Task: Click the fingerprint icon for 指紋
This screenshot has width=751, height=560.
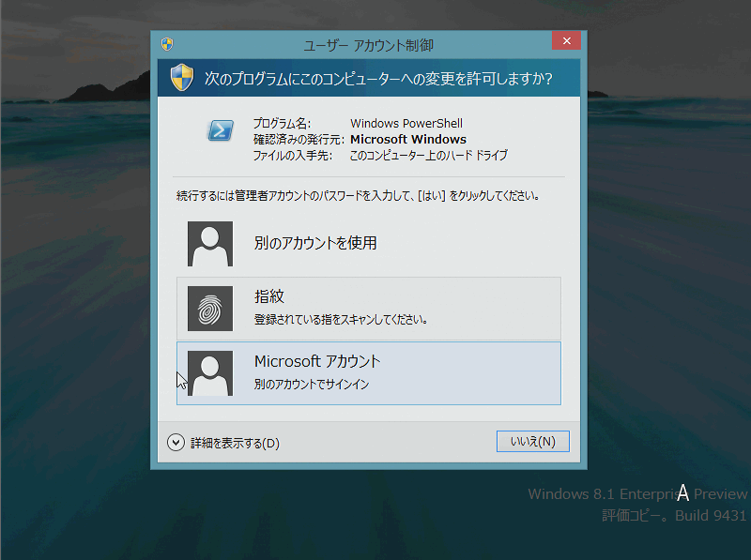Action: [210, 309]
